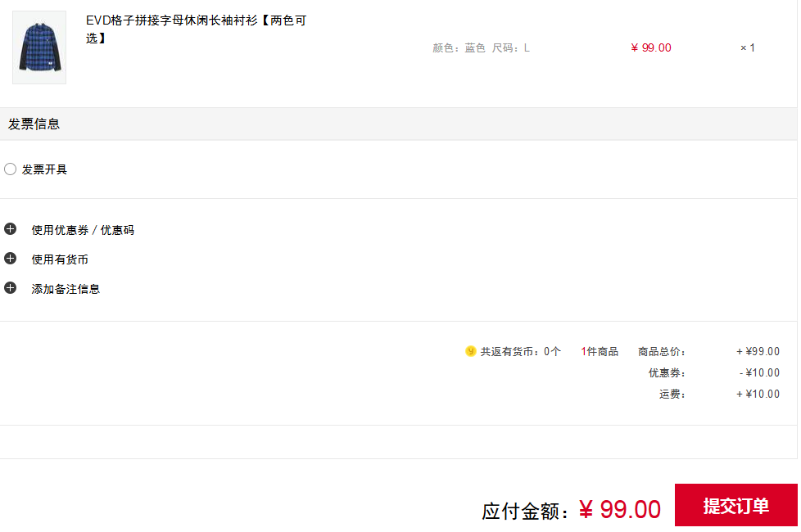Click the 应付金额 total ¥ 99.00
This screenshot has height=532, width=801.
[620, 510]
